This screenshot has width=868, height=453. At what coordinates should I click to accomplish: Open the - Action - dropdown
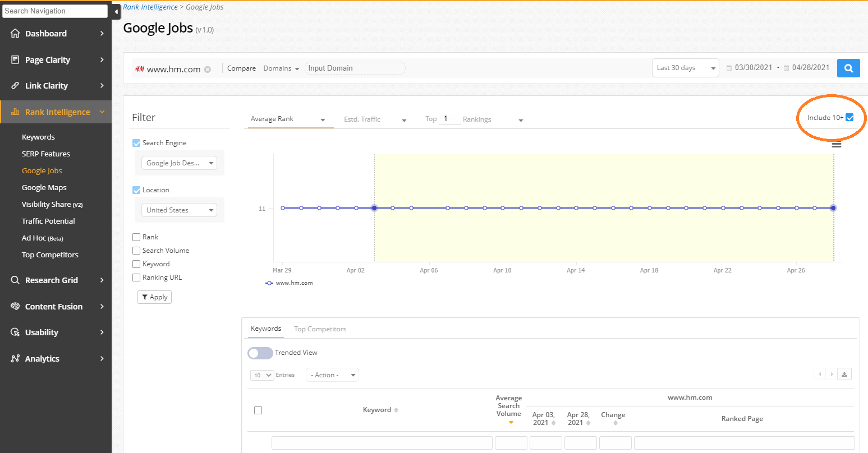point(332,375)
